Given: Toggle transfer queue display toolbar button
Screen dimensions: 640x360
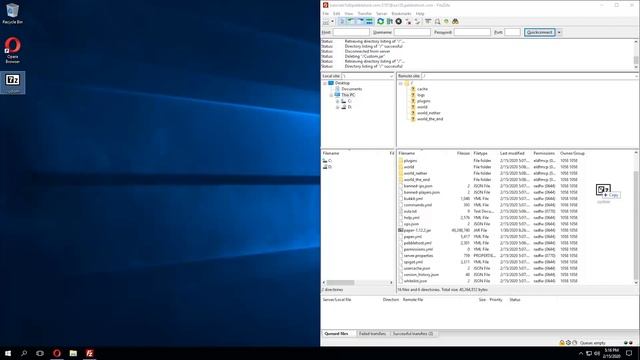Looking at the screenshot, I should 369,22.
